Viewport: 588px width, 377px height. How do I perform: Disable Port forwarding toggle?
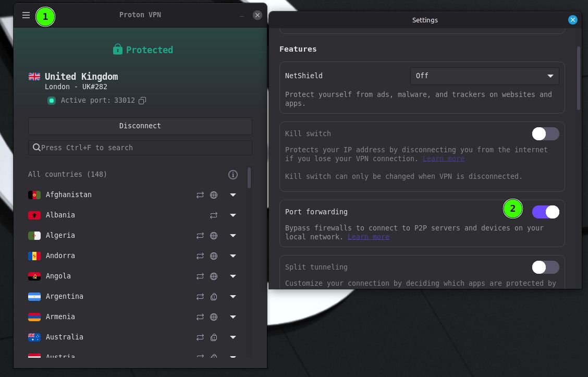point(545,212)
